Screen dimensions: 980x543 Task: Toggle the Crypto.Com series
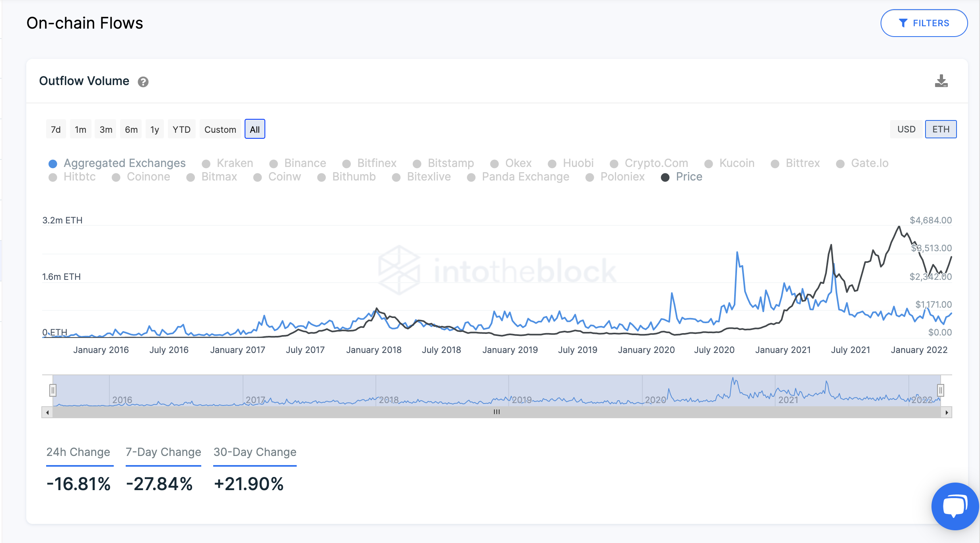coord(649,163)
